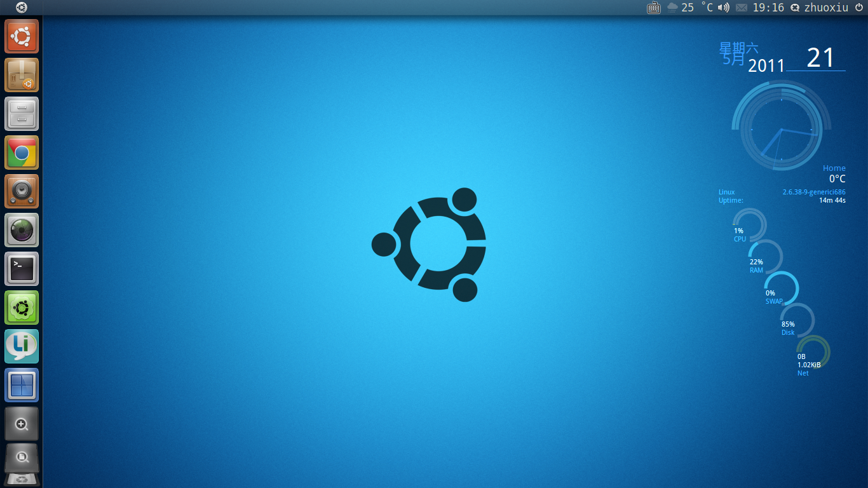868x488 pixels.
Task: Click the 19:16 clock in the panel
Action: point(768,8)
